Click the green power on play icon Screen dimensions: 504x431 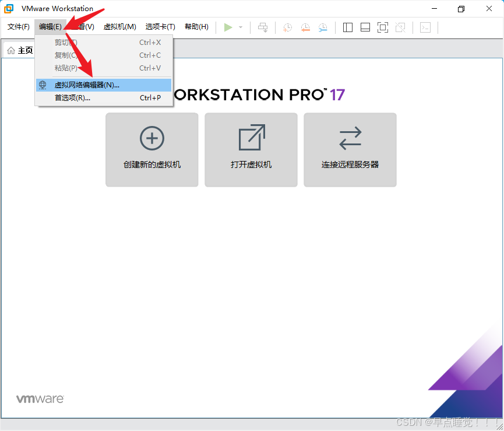(x=228, y=27)
